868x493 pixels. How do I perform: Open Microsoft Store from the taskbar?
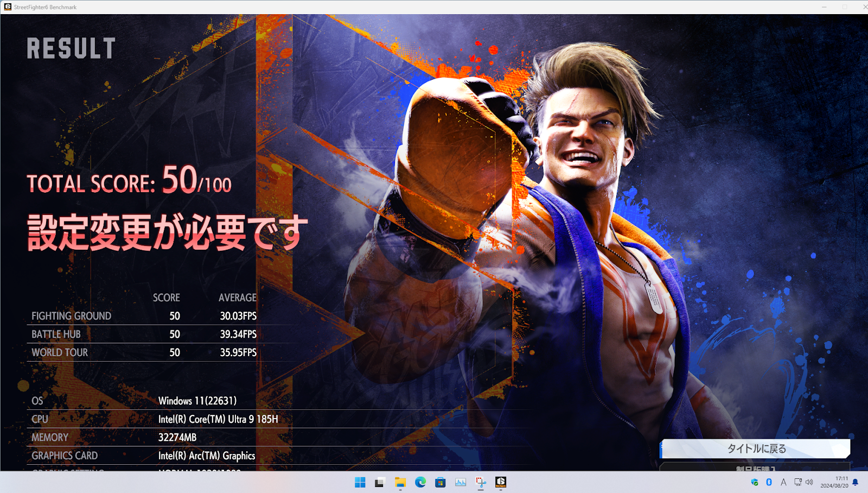[x=441, y=482]
